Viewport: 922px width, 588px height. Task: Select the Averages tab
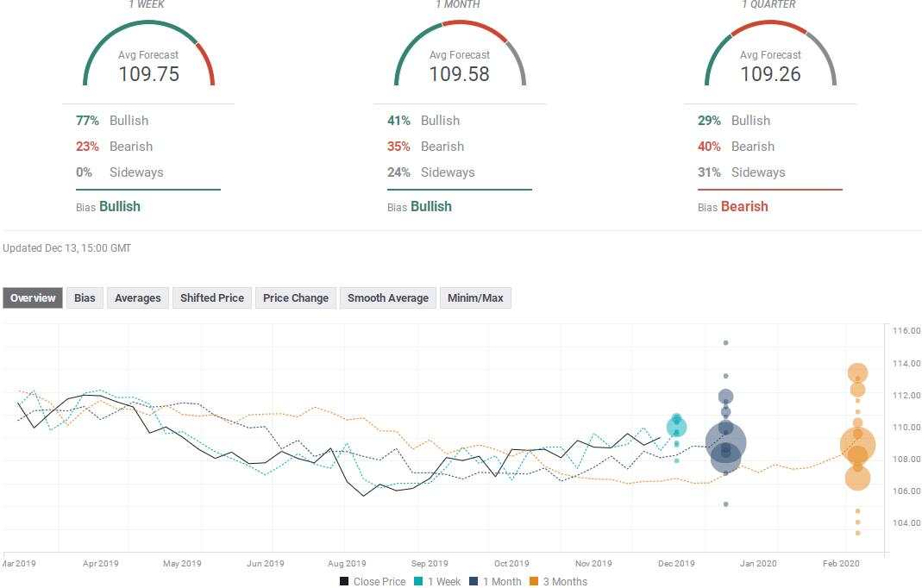138,298
